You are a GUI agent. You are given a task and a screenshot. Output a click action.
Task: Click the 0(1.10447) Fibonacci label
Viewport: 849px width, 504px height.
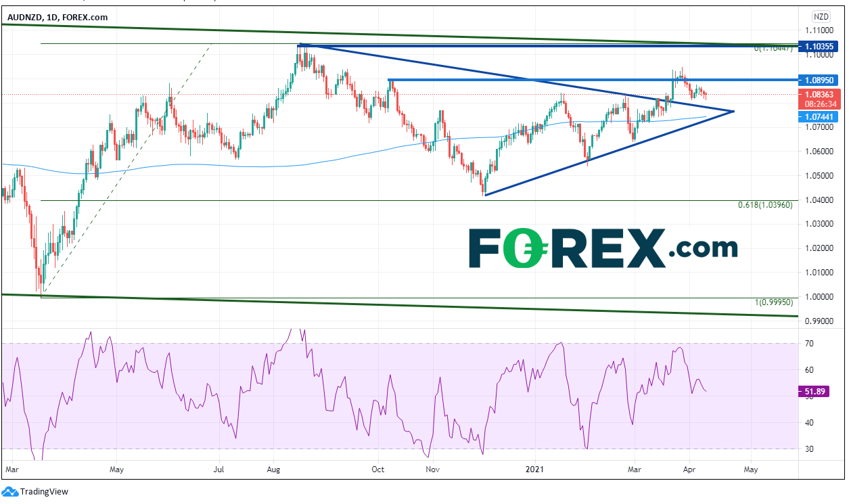coord(775,49)
